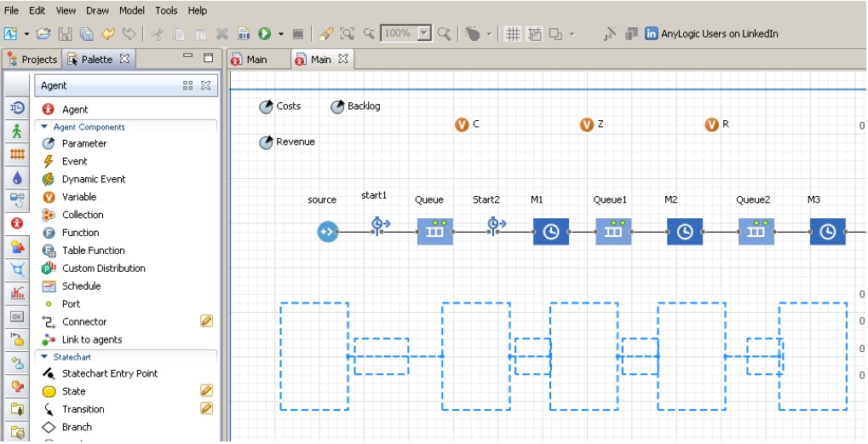Viewport: 868px width, 444px height.
Task: Toggle drawing mode pencil beside State
Action: tap(205, 390)
